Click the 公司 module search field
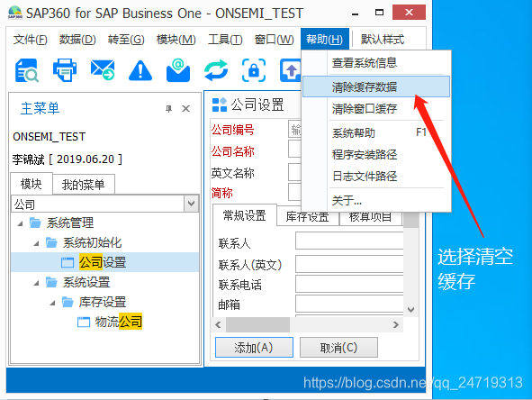The width and height of the screenshot is (532, 400). click(x=98, y=205)
